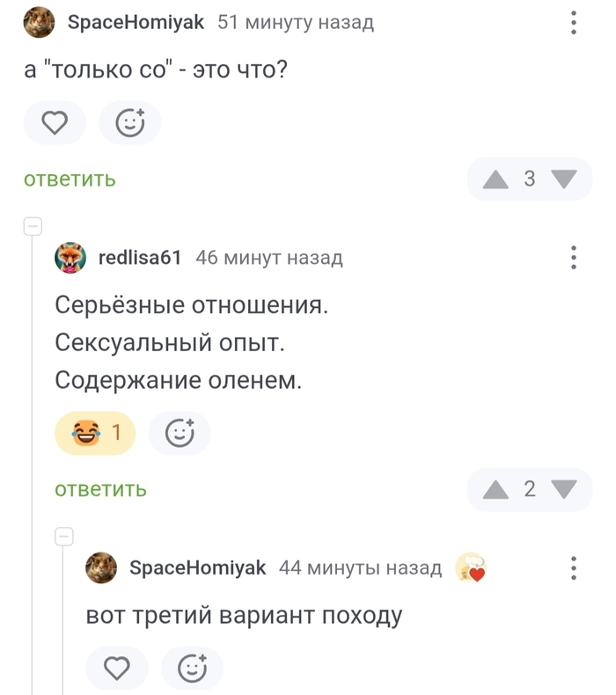Like SpaceHomiyak's top comment with heart
The height and width of the screenshot is (695, 616).
click(55, 123)
